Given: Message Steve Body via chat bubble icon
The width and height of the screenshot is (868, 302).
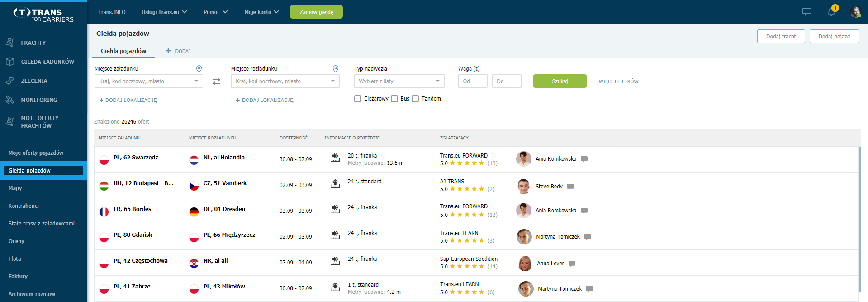Looking at the screenshot, I should pyautogui.click(x=570, y=187).
